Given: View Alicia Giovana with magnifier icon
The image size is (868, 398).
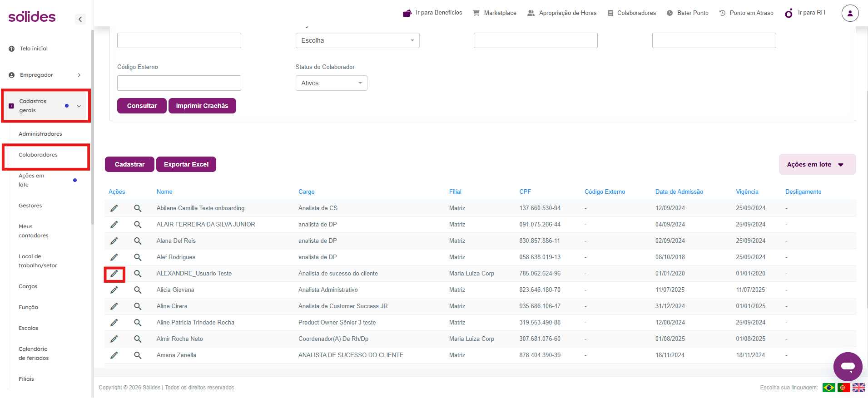Looking at the screenshot, I should click(138, 290).
